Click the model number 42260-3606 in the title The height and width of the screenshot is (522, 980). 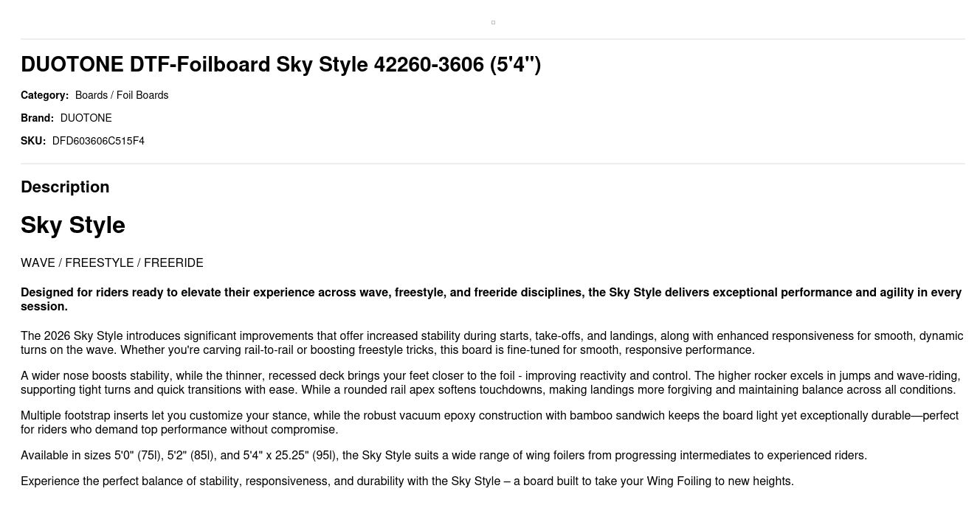429,65
